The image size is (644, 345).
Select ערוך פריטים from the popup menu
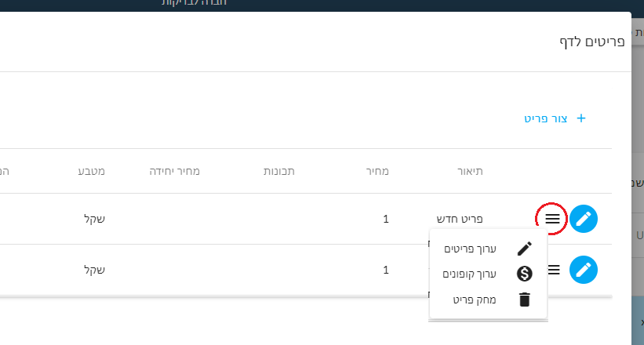(488, 249)
